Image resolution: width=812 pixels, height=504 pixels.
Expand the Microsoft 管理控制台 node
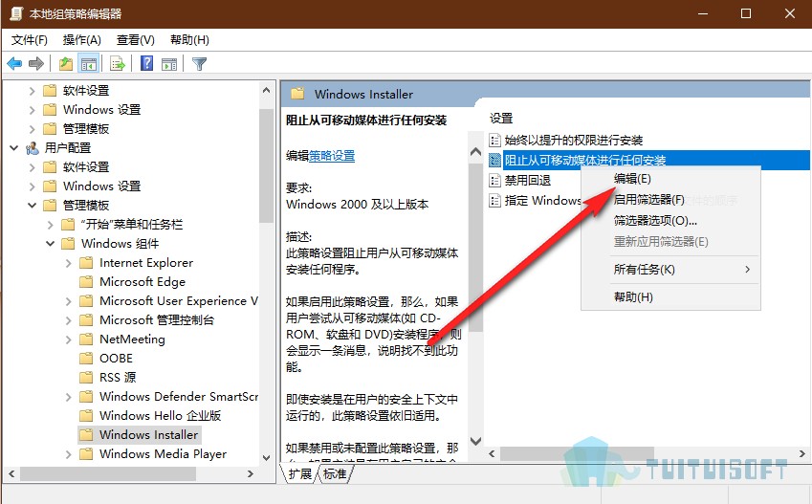point(68,320)
